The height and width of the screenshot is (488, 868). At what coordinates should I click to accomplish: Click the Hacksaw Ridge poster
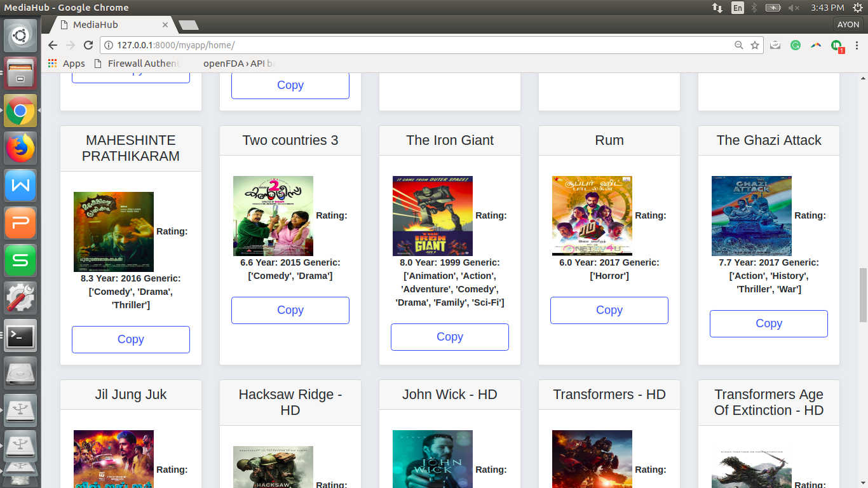(273, 467)
